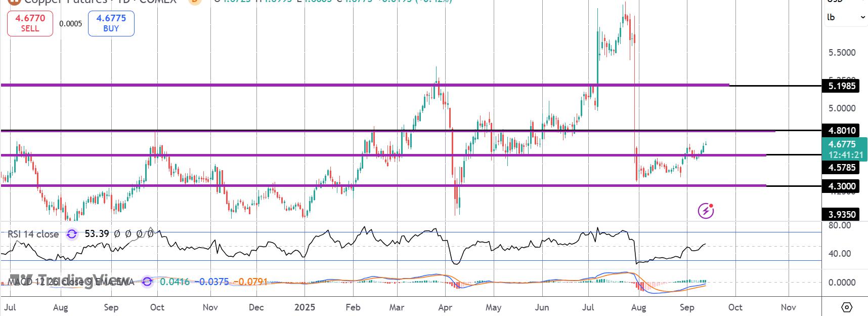This screenshot has height=316, width=868.
Task: Click the purple refresh icon beside RSI
Action: 72,234
